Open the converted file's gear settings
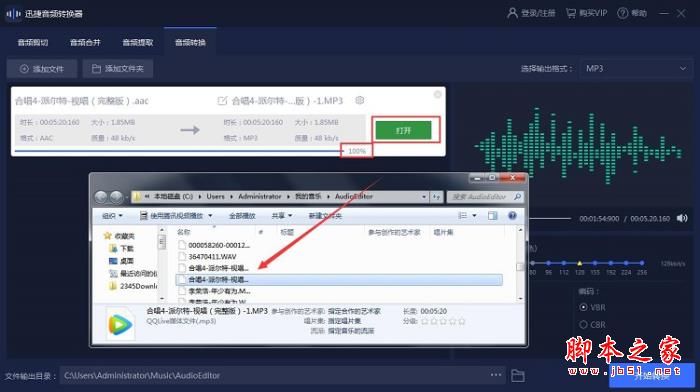The height and width of the screenshot is (392, 700). (x=360, y=100)
